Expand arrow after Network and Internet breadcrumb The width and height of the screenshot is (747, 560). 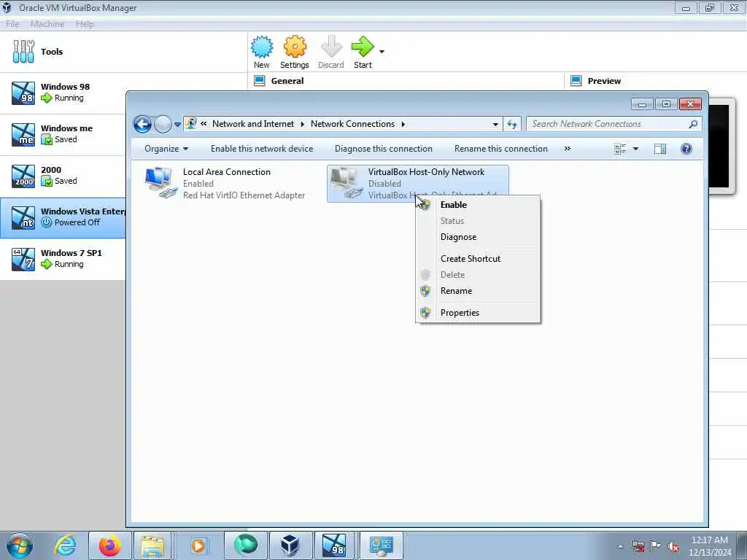tap(303, 124)
